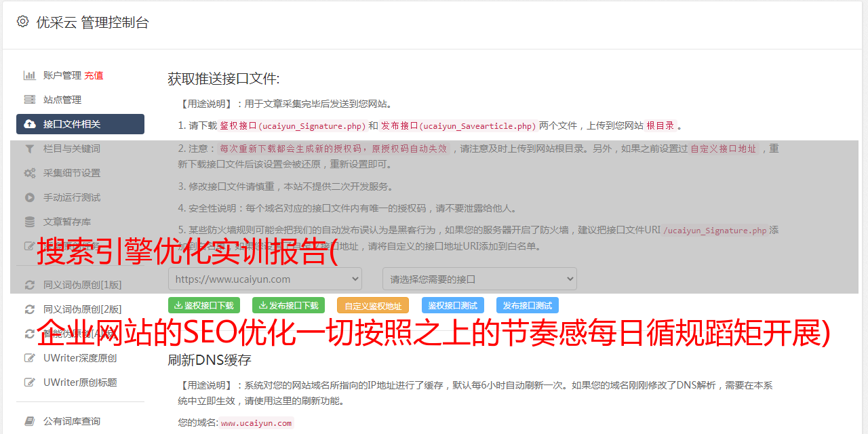Click the highlighted 根目录 text
Screen dimensions: 868x434
pos(660,125)
